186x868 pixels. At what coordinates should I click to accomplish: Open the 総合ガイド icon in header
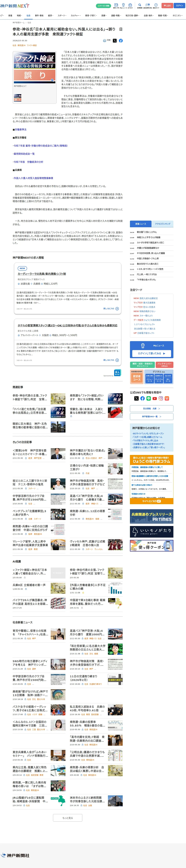[x=156, y=5]
